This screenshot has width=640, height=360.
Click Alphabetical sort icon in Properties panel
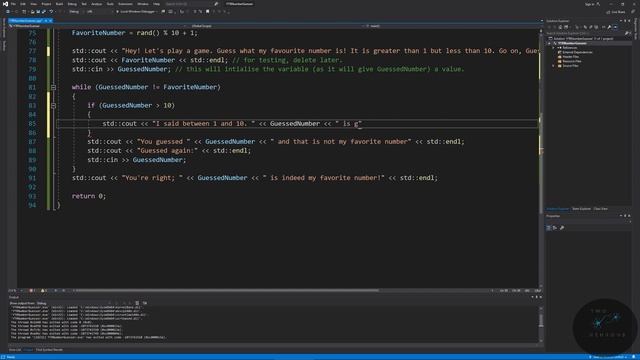point(555,228)
